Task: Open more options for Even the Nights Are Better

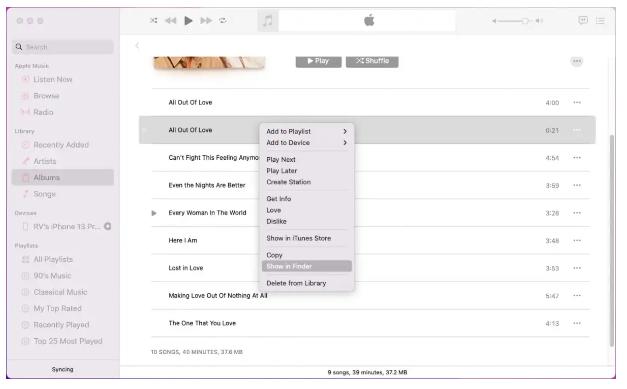Action: point(577,186)
